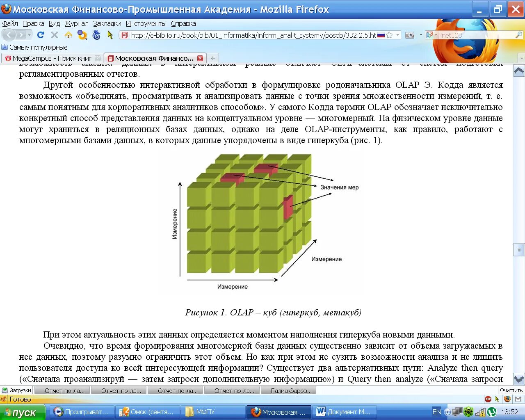Open the МФПУ folder from taskbar

click(212, 412)
